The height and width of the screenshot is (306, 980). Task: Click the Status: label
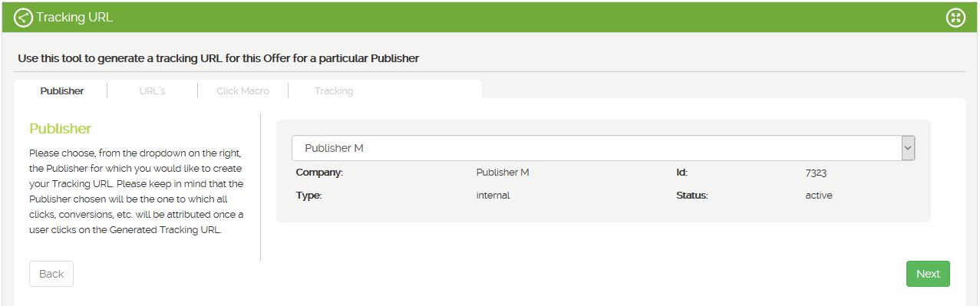click(x=691, y=196)
